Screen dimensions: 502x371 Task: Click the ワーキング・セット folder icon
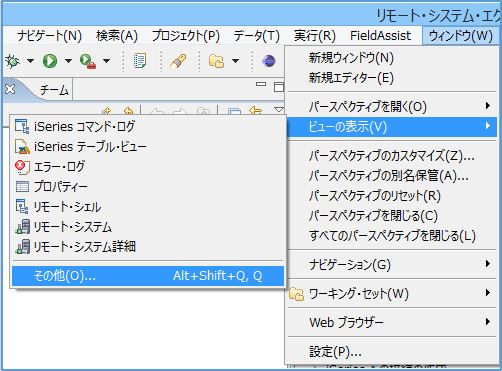point(296,294)
